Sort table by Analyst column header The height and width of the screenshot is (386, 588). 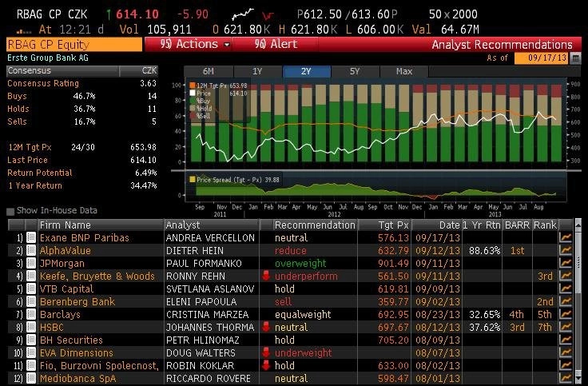pos(212,225)
